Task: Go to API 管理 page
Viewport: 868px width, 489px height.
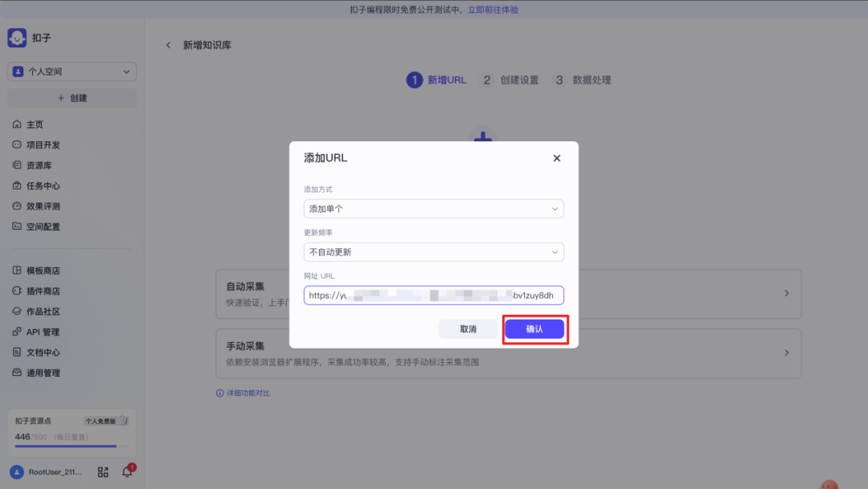Action: click(42, 332)
